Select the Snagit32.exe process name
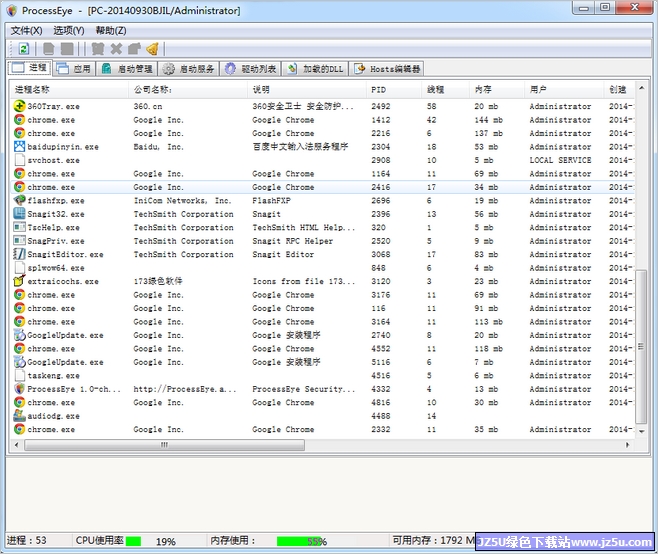Viewport: 658px width, 554px height. tap(56, 214)
